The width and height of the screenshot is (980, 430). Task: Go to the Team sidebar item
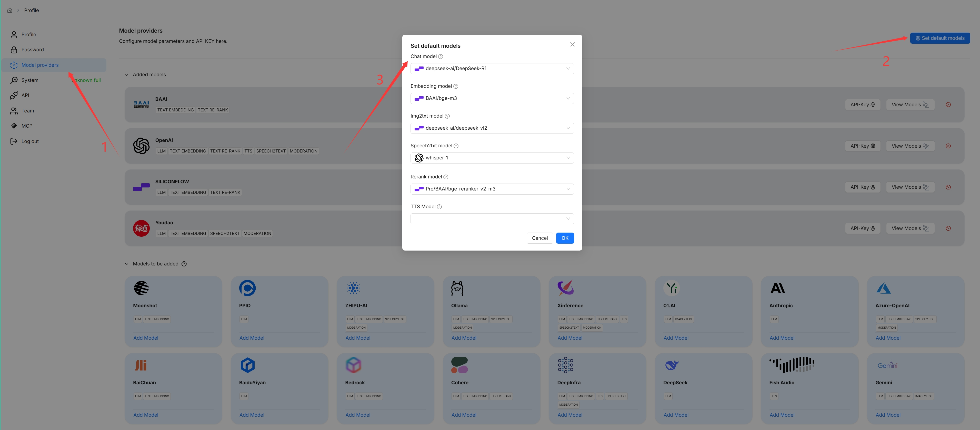27,111
